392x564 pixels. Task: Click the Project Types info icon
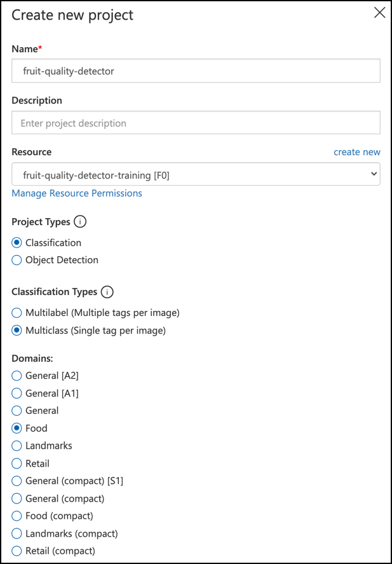[x=80, y=222]
